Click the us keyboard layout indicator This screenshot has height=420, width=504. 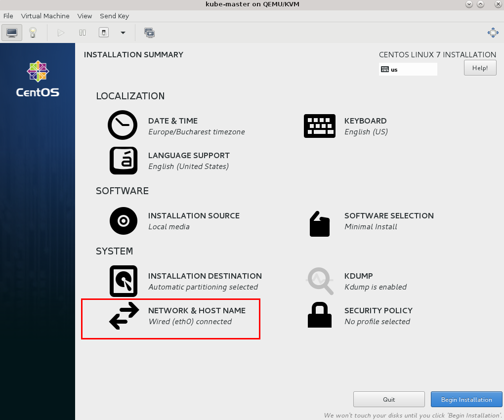pos(408,70)
